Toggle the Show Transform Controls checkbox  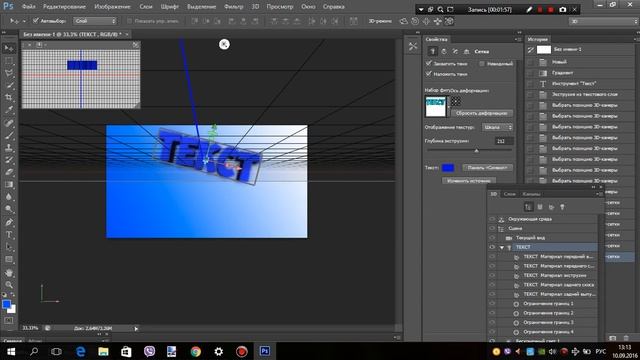(129, 20)
